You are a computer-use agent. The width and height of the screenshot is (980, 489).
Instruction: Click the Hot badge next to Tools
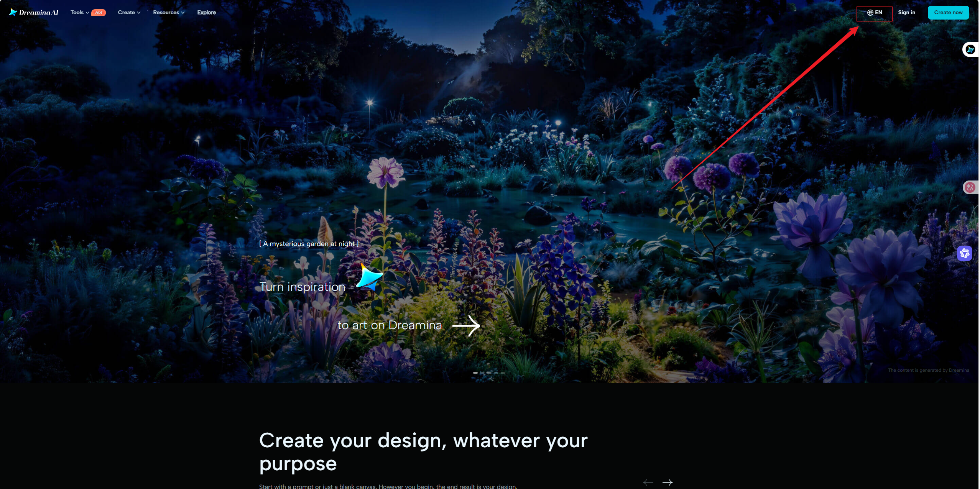tap(99, 13)
